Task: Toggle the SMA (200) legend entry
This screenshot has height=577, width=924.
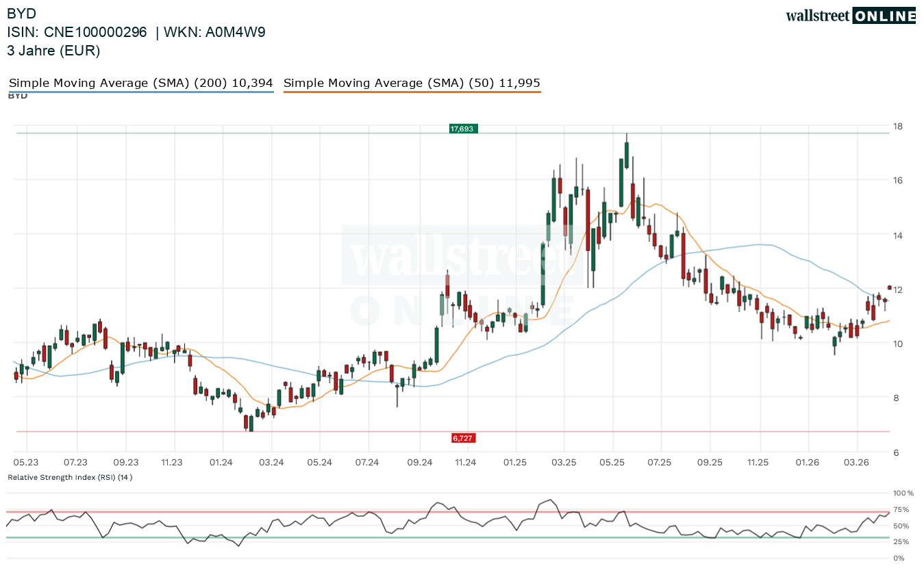Action: point(140,83)
